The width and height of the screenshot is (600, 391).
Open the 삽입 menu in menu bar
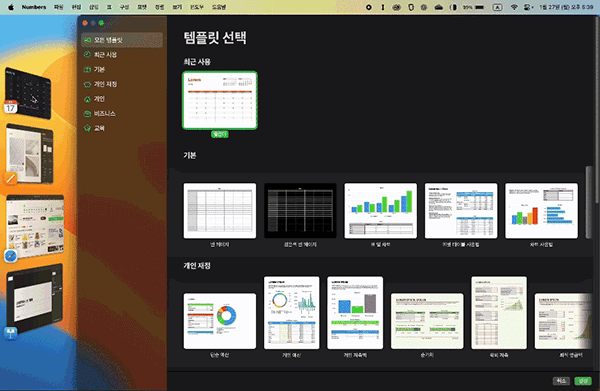point(94,7)
